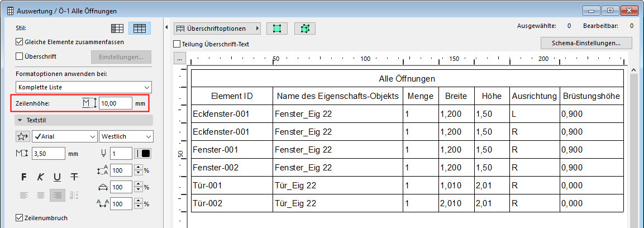This screenshot has width=644, height=228.
Task: Click the black pen color swatch
Action: 146,154
